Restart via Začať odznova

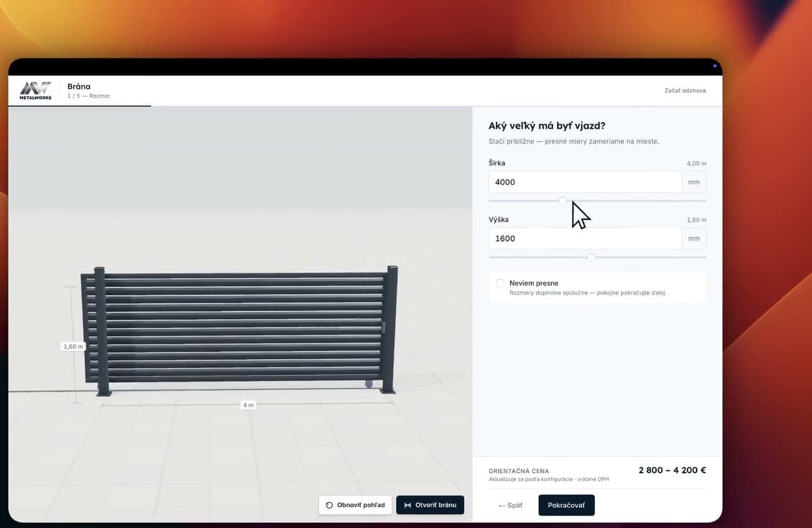click(x=685, y=91)
